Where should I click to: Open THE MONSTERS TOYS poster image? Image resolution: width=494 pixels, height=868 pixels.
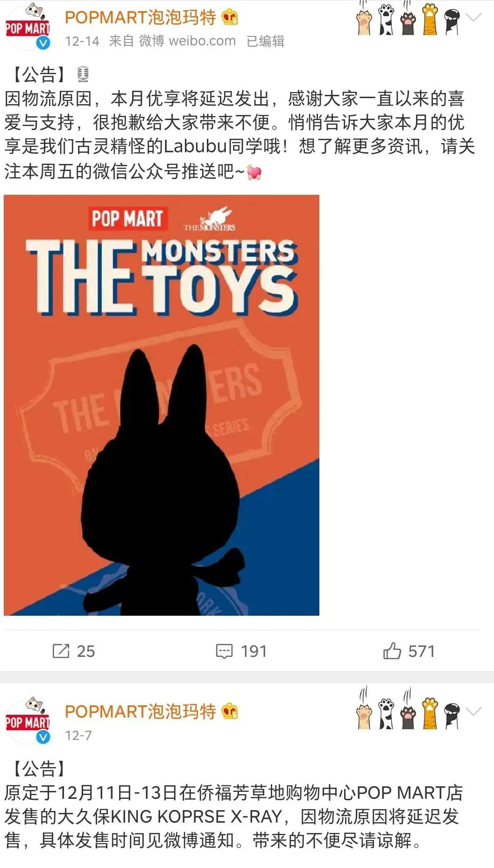click(x=162, y=405)
